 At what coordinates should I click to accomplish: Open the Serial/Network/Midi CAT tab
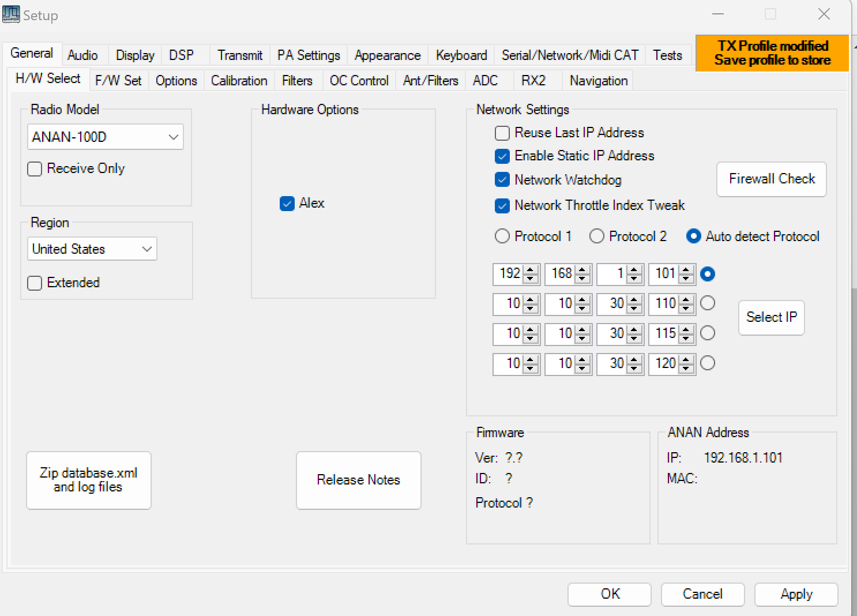pos(570,55)
